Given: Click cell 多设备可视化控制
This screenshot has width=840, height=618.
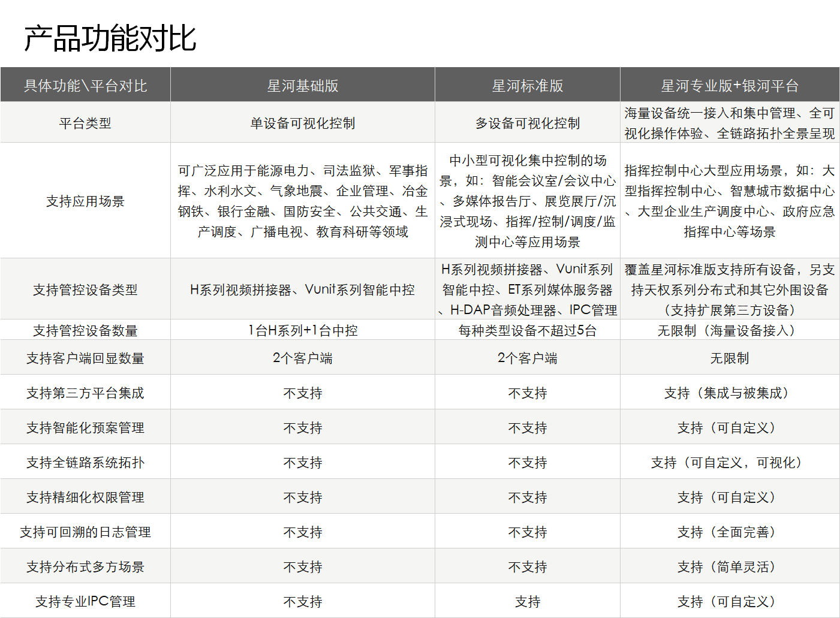Looking at the screenshot, I should pos(528,123).
